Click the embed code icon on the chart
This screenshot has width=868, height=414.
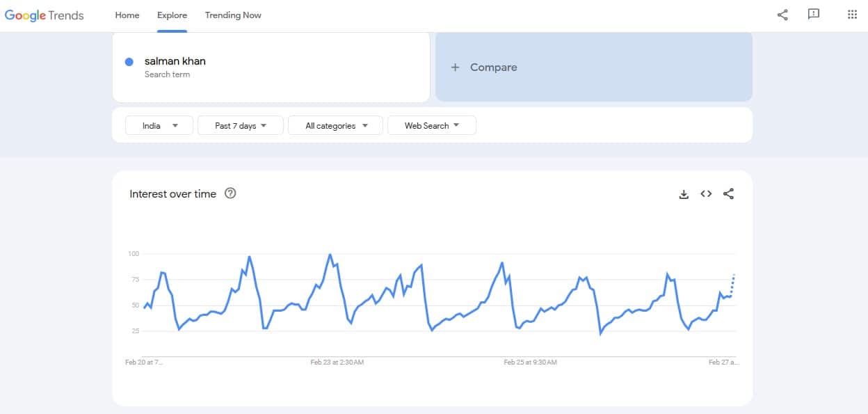coord(706,194)
